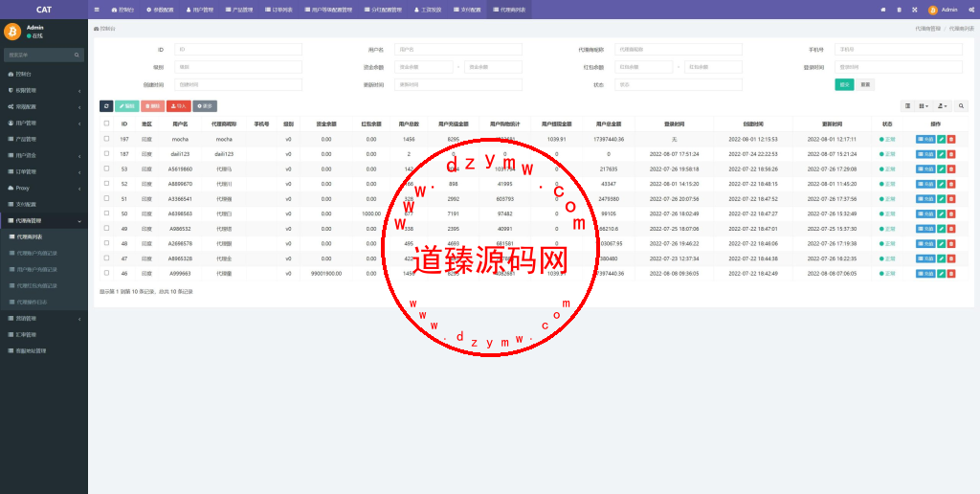
Task: Click the blue 充值 button for row 197
Action: coord(925,140)
